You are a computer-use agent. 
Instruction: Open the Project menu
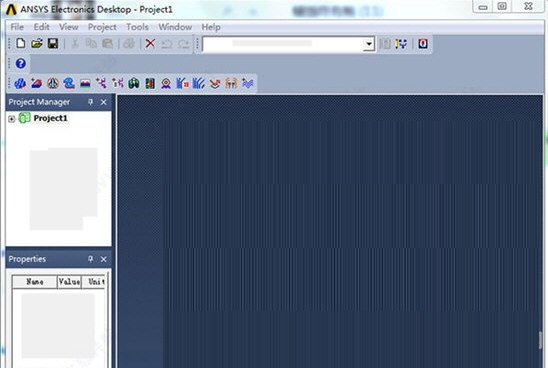[102, 27]
